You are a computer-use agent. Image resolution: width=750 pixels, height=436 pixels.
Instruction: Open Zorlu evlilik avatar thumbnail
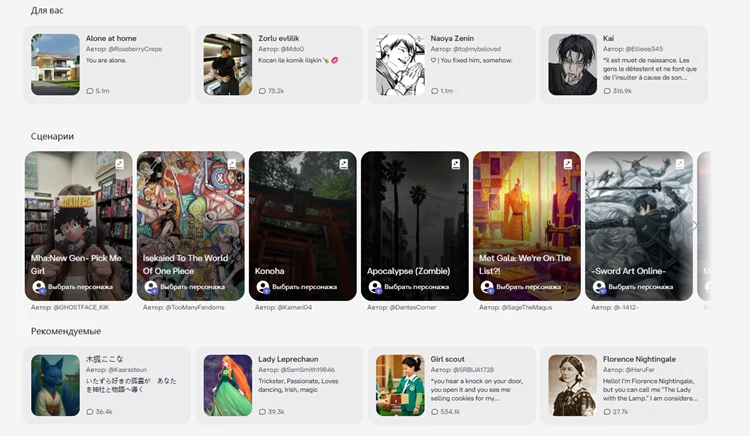pos(228,65)
